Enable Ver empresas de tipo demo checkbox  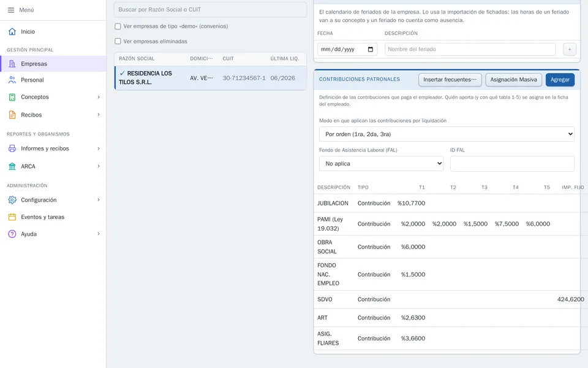pos(118,26)
